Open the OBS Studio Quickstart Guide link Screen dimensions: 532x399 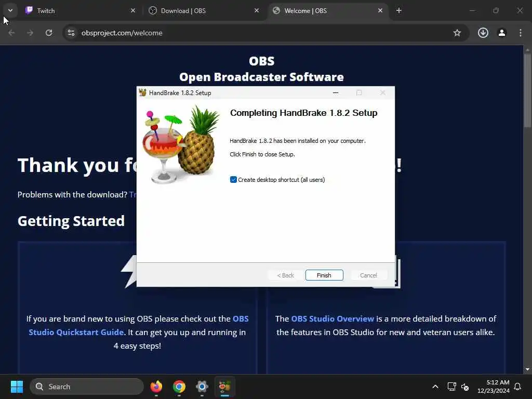(x=138, y=325)
